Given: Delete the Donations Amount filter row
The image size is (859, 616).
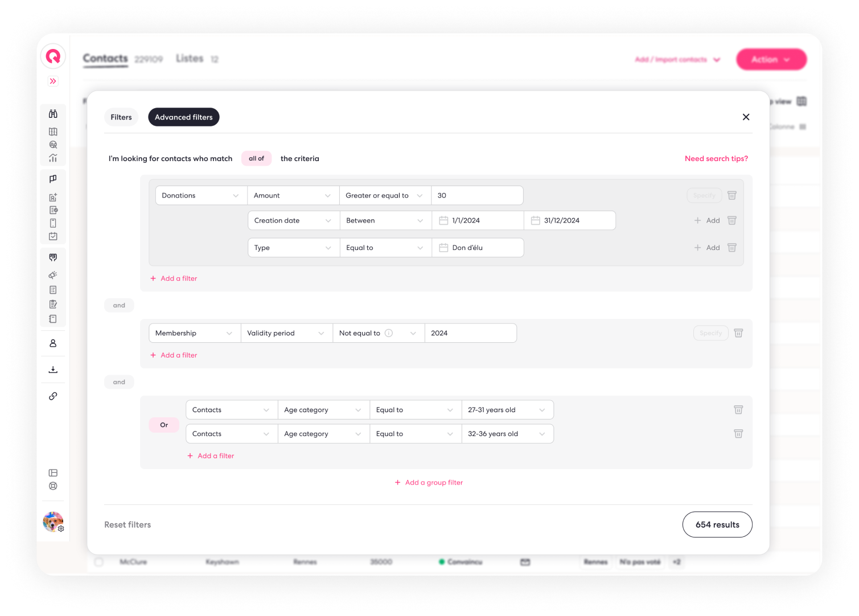Looking at the screenshot, I should (732, 195).
